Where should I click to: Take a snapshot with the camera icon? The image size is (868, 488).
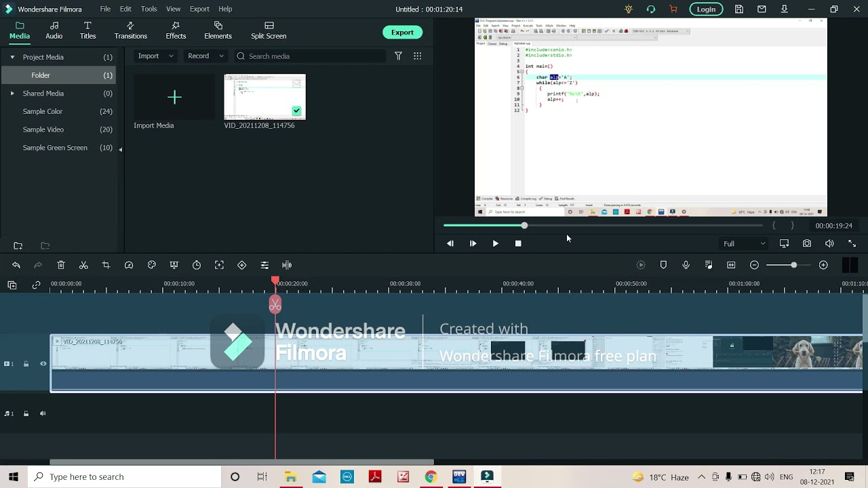click(807, 243)
